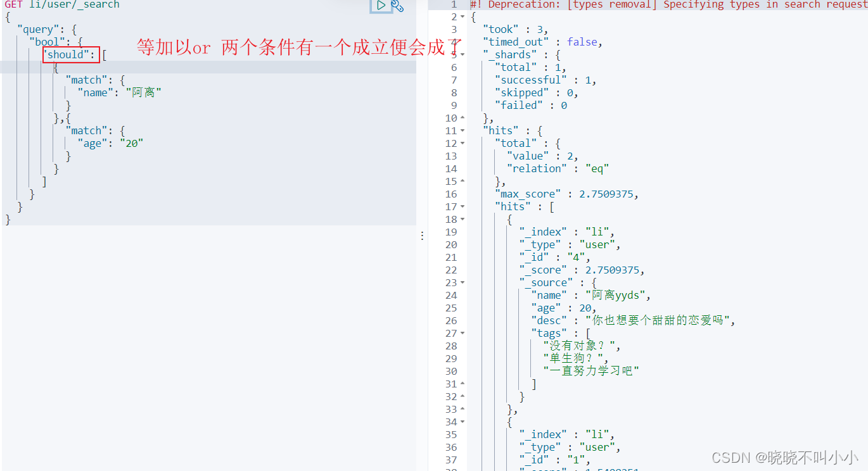Click the "took" : 3 line
The height and width of the screenshot is (471, 868).
[515, 29]
